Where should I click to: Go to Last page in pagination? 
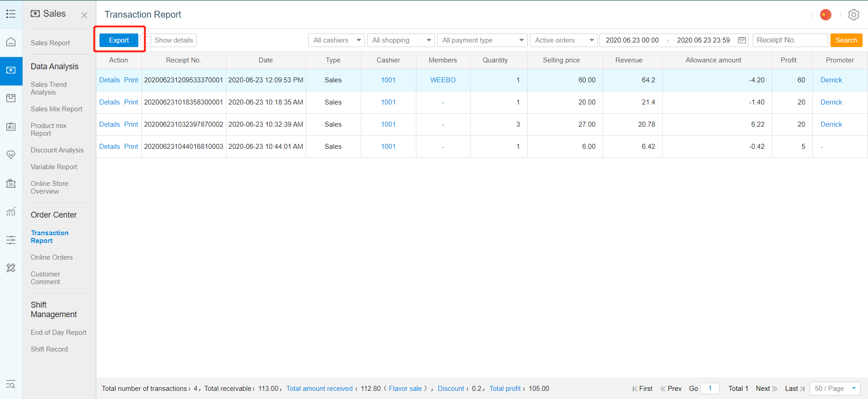tap(795, 389)
